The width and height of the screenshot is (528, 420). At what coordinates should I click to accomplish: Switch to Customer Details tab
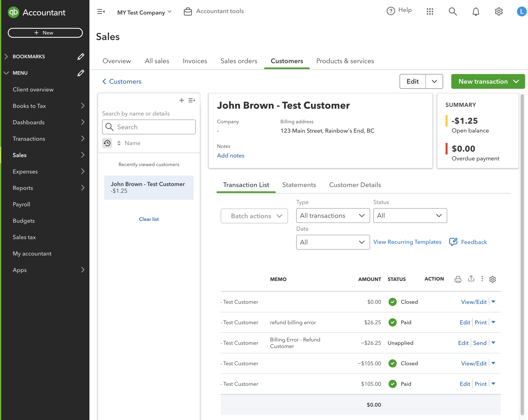click(355, 185)
